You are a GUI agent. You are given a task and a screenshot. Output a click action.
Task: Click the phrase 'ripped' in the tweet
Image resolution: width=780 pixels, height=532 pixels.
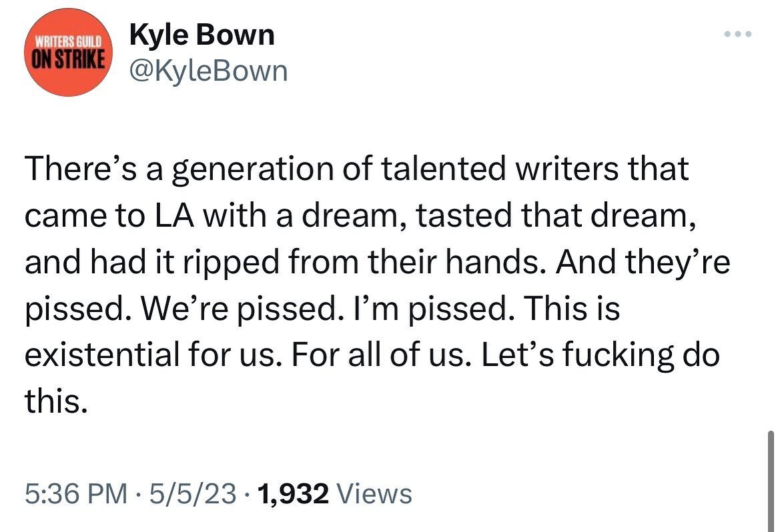pyautogui.click(x=231, y=263)
